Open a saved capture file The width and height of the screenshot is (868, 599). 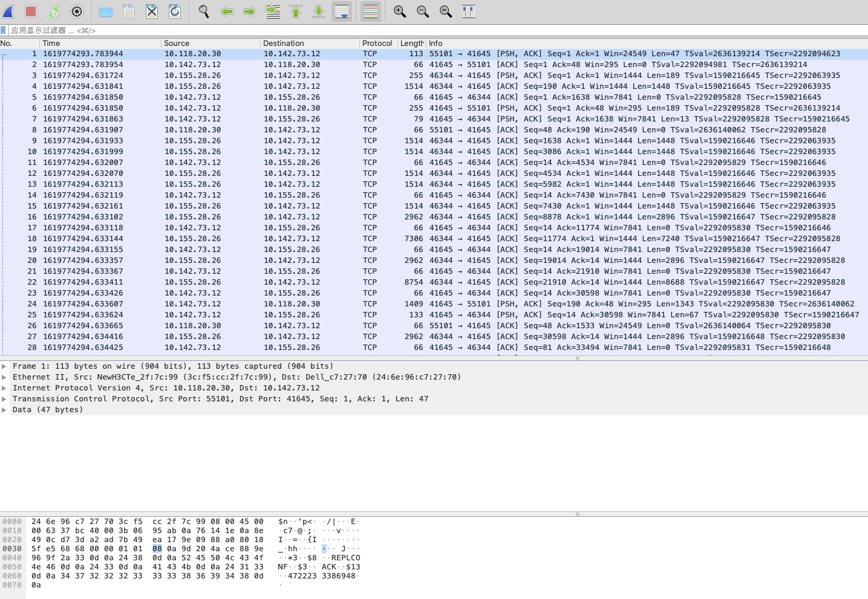[x=105, y=11]
